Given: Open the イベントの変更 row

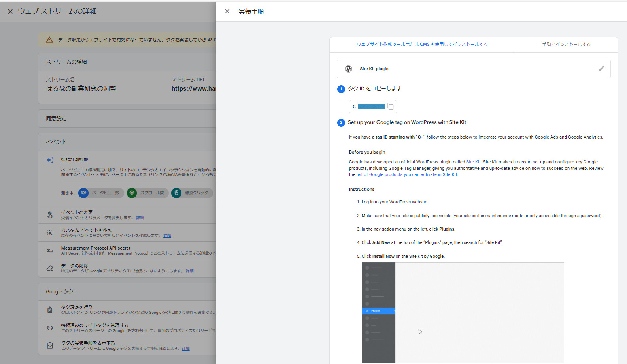Looking at the screenshot, I should [x=127, y=215].
